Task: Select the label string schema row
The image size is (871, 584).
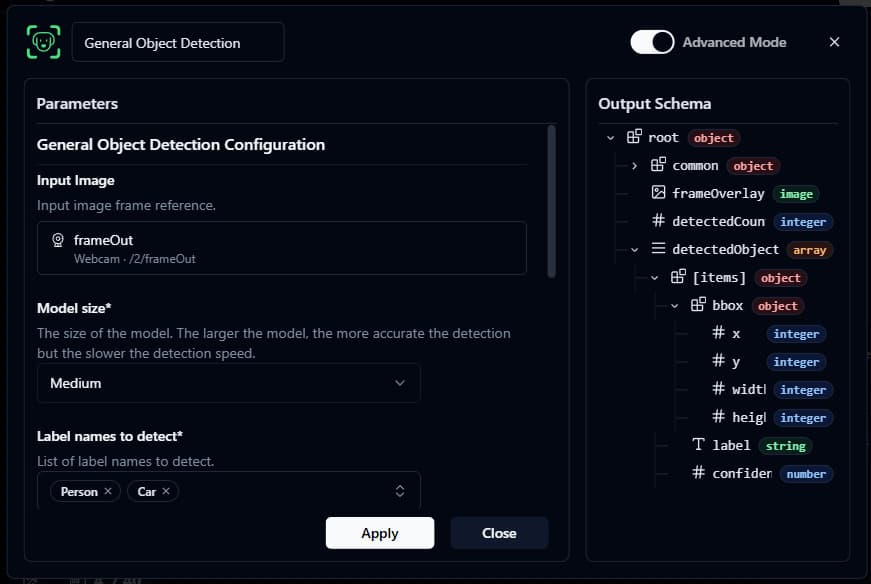Action: (x=752, y=446)
